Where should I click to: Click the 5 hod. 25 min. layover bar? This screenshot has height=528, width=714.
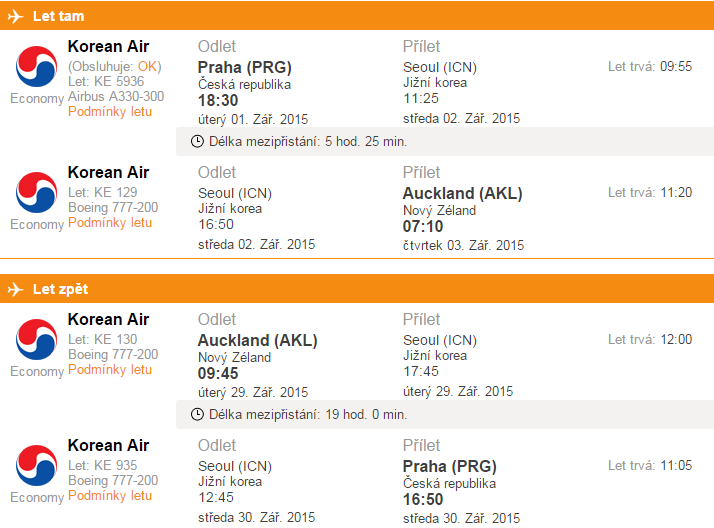445,142
